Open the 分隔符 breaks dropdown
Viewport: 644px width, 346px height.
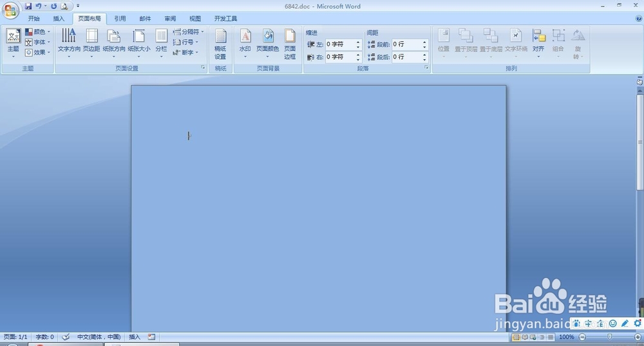[188, 32]
